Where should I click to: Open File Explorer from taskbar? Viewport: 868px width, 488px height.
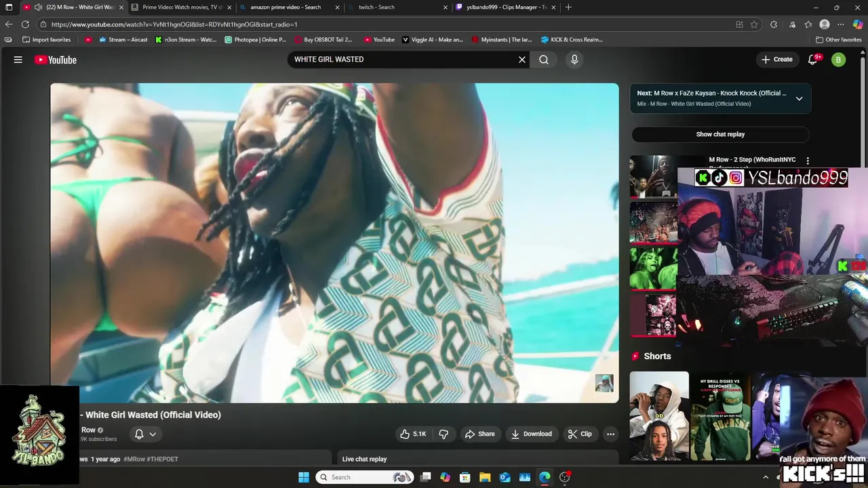click(x=485, y=477)
